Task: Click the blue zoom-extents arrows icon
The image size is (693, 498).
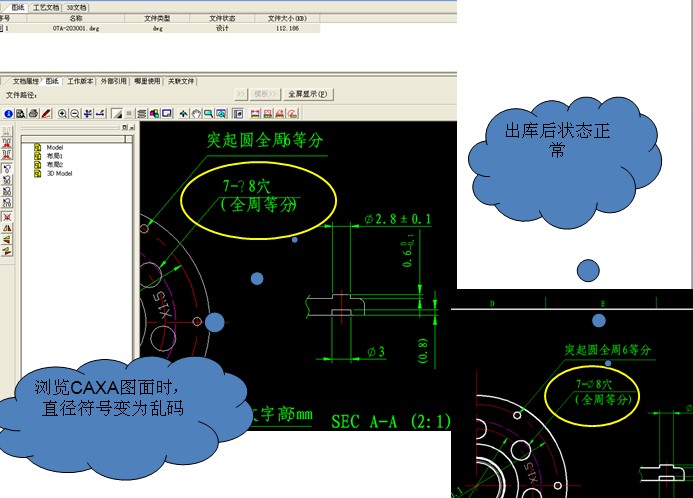Action: click(88, 114)
